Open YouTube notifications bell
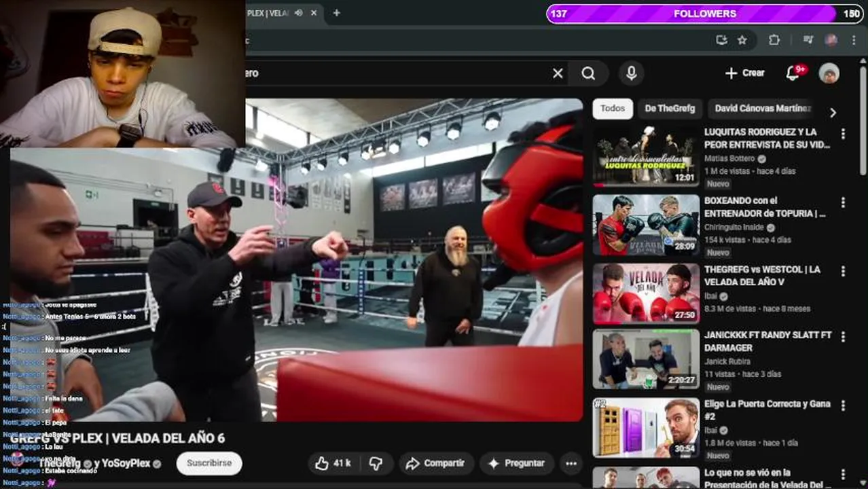Screen dimensions: 868x489 pos(793,73)
